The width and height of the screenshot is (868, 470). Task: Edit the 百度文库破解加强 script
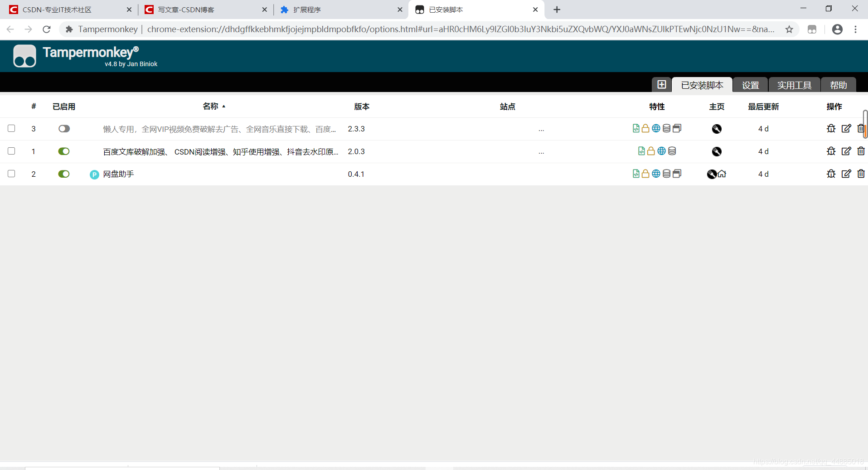point(846,151)
